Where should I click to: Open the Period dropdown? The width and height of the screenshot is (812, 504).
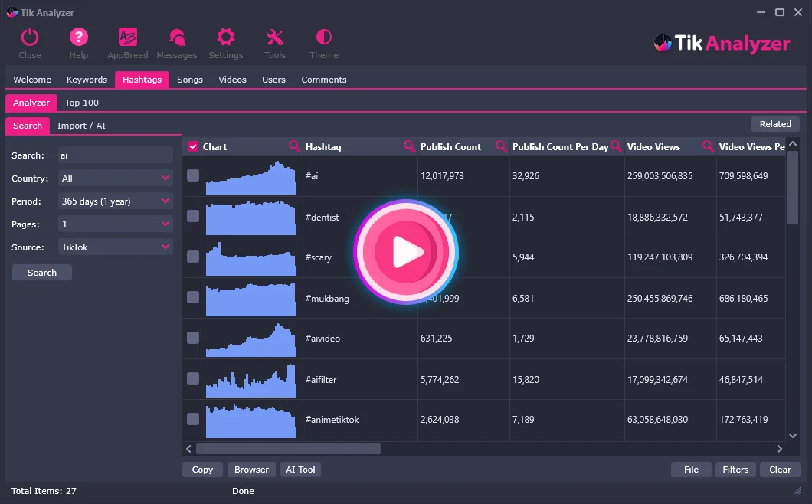[116, 201]
